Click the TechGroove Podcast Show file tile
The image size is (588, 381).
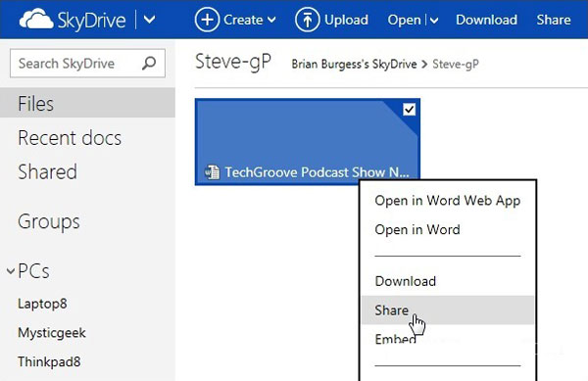[x=308, y=142]
